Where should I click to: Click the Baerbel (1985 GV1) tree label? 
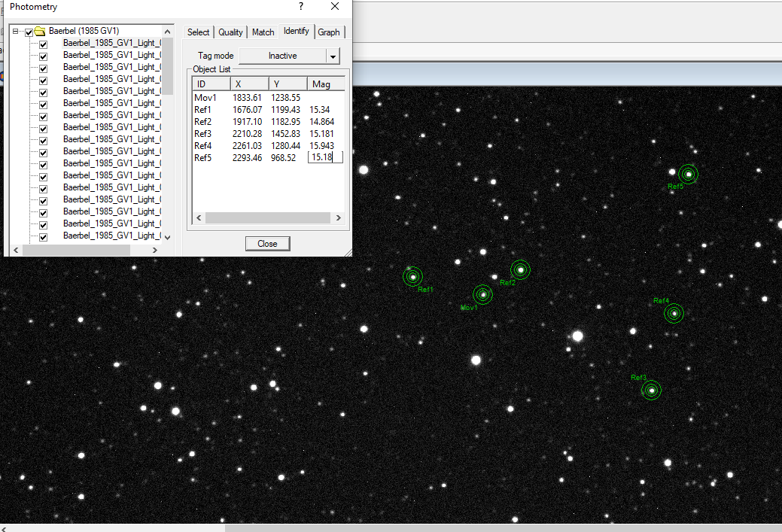[84, 31]
